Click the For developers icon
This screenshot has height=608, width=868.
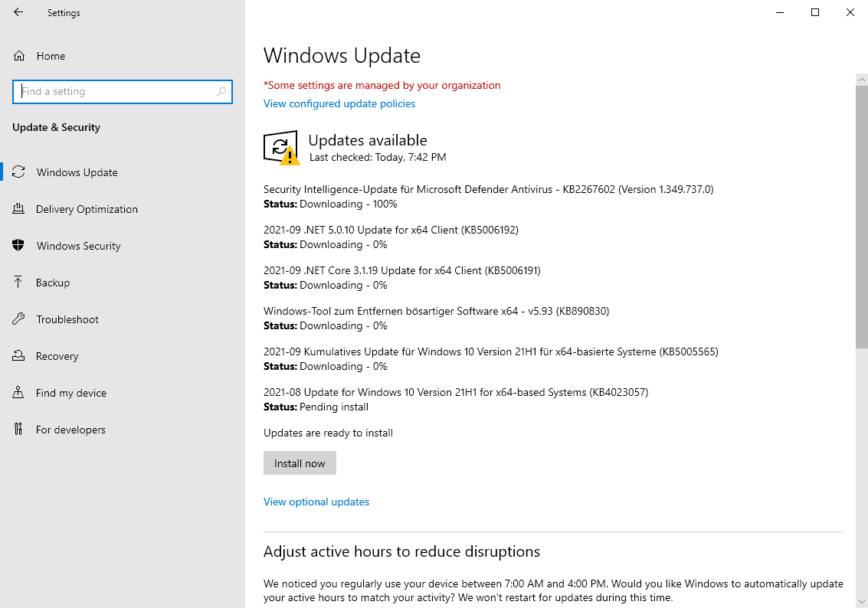(18, 429)
